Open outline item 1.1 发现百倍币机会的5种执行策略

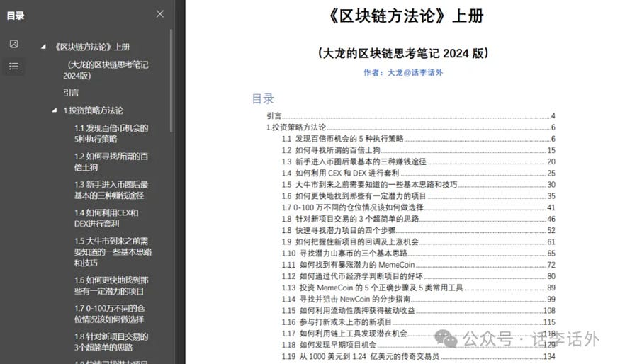click(111, 134)
